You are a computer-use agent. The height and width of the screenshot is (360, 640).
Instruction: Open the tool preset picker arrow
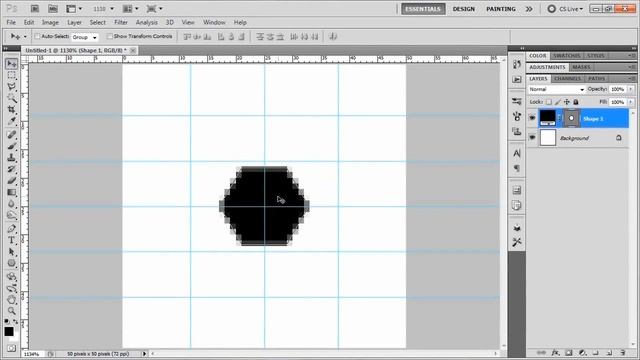(x=25, y=37)
